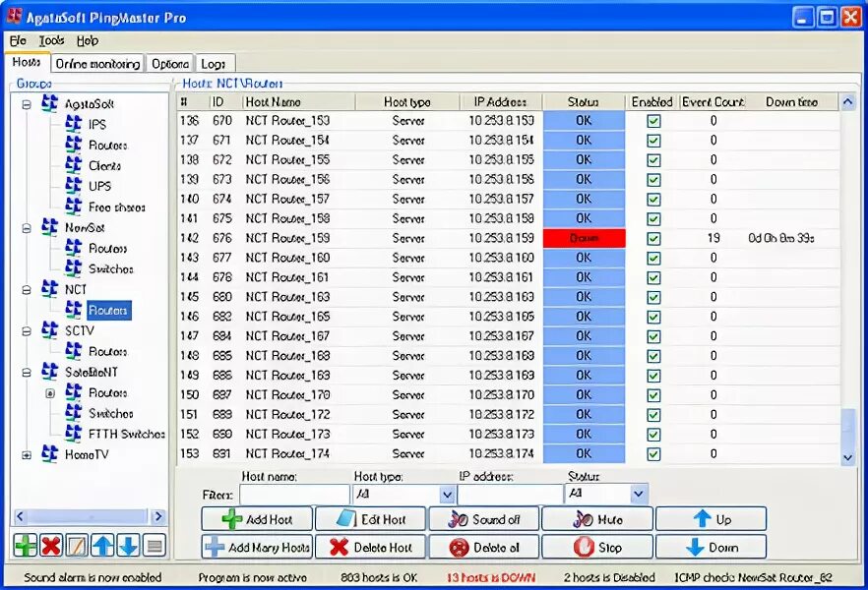Click the green plus add group icon
The image size is (868, 590).
[x=25, y=546]
